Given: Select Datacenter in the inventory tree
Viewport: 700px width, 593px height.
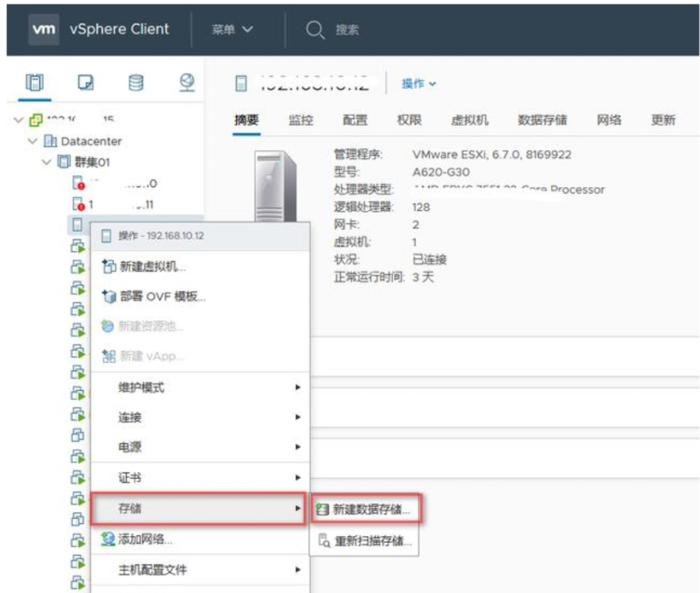Looking at the screenshot, I should coord(91,141).
